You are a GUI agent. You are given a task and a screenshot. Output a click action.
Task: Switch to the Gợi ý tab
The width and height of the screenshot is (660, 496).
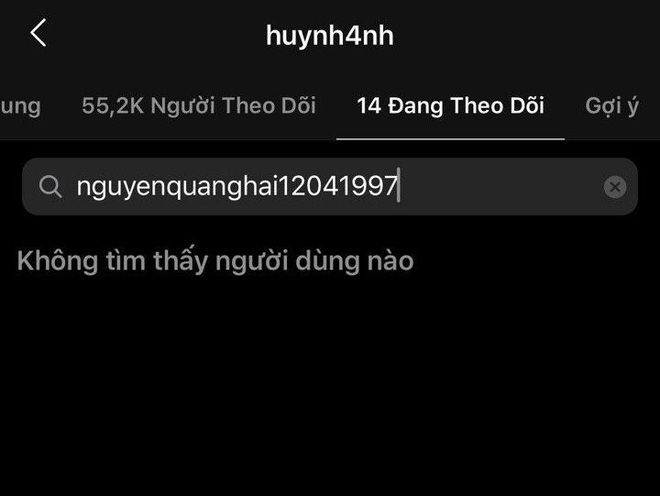[612, 106]
